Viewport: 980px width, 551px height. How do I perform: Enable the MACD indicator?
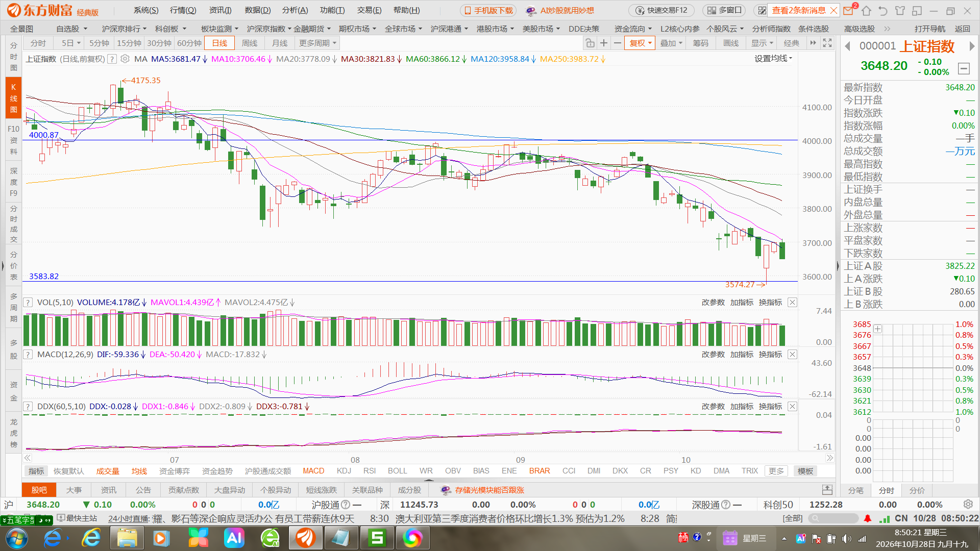313,471
